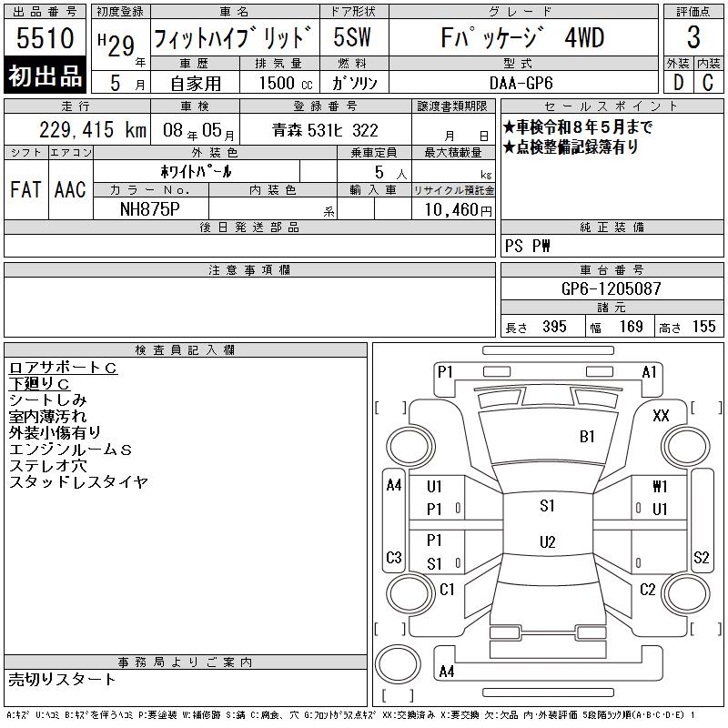Click sales point "★点検整備記録簿有り"
The width and height of the screenshot is (728, 728).
click(571, 147)
